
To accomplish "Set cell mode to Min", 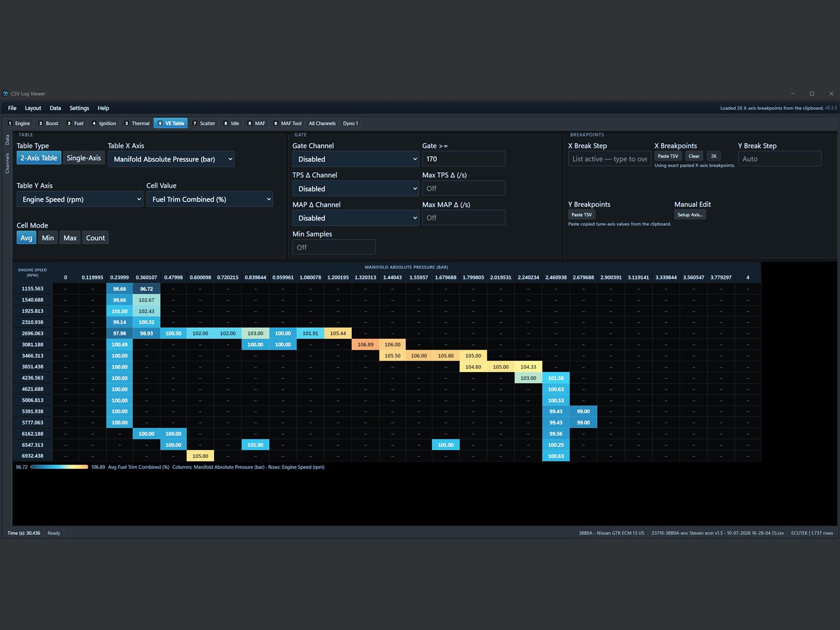I will click(x=48, y=238).
